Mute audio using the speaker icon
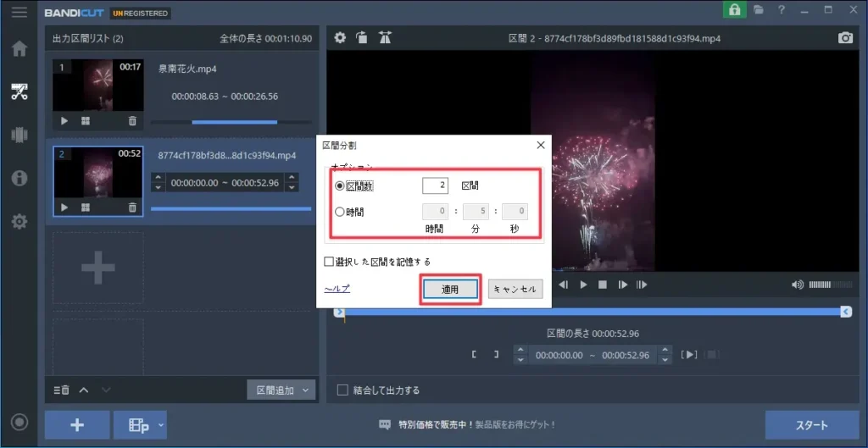 [797, 285]
